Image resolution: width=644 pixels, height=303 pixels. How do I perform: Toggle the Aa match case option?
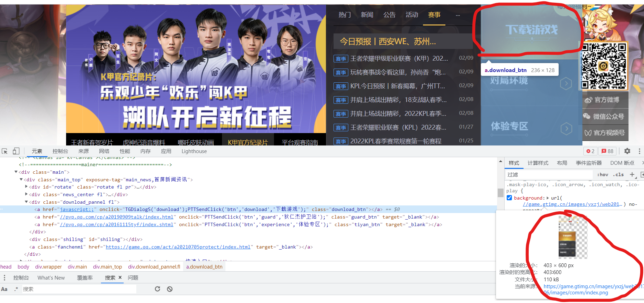(4, 289)
